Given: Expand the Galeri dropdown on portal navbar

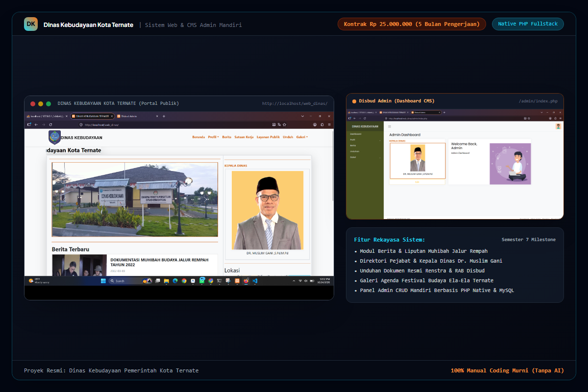Looking at the screenshot, I should [x=302, y=137].
